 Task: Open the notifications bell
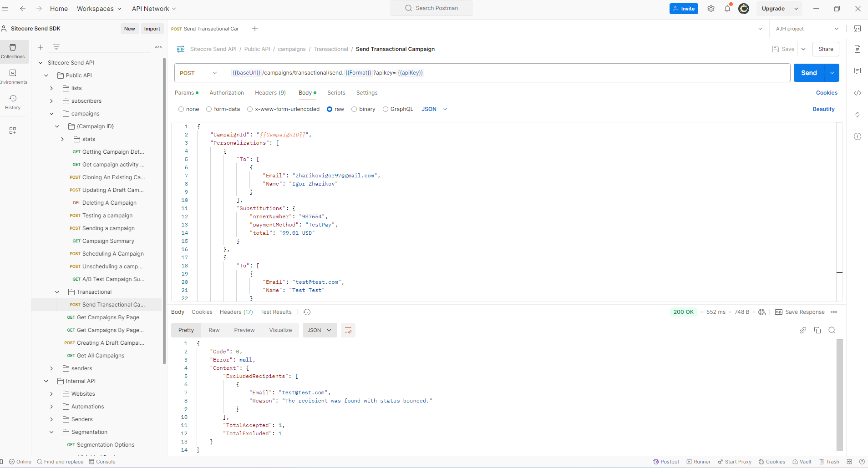727,9
